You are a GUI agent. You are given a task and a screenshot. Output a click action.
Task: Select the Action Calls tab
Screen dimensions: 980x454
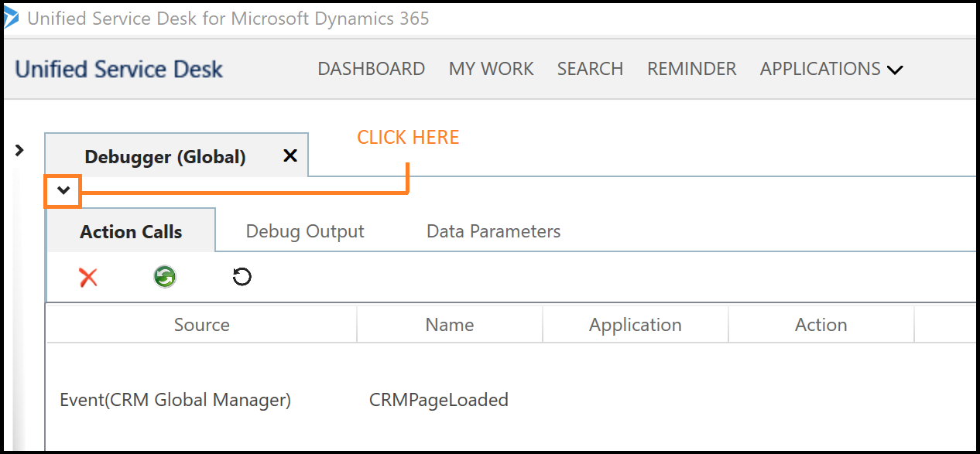click(x=130, y=230)
